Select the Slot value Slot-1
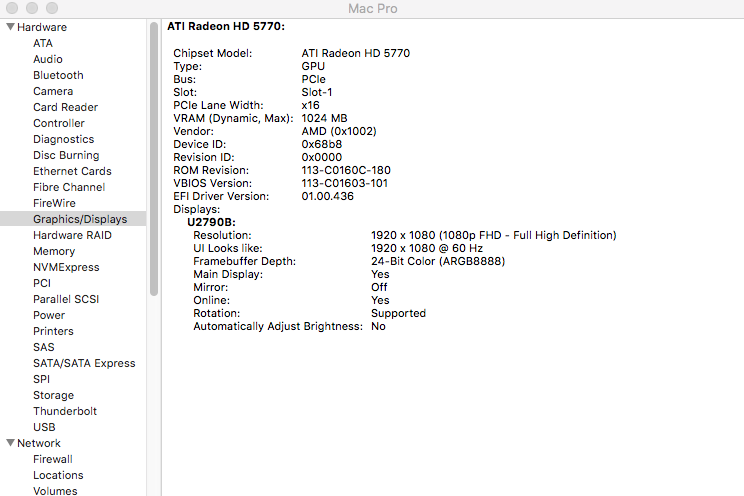The image size is (744, 496). 316,92
